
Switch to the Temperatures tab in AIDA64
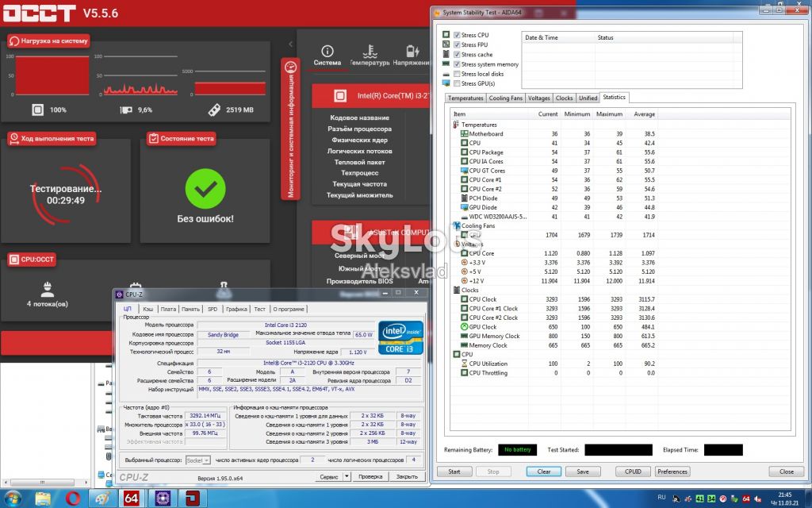click(x=465, y=98)
